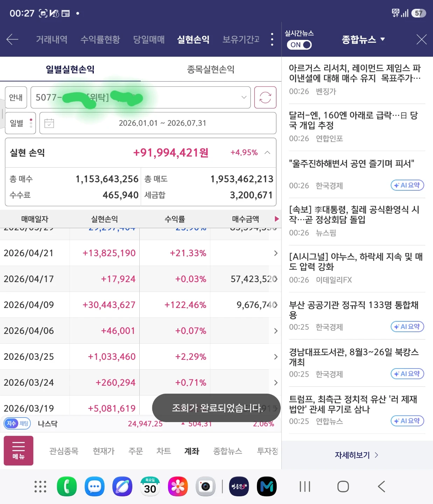Tap the back arrow in header
Viewport: 433px width, 504px height.
12,39
